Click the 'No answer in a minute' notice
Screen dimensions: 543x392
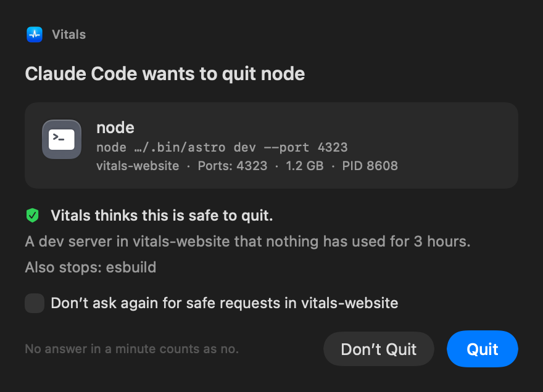tap(132, 349)
